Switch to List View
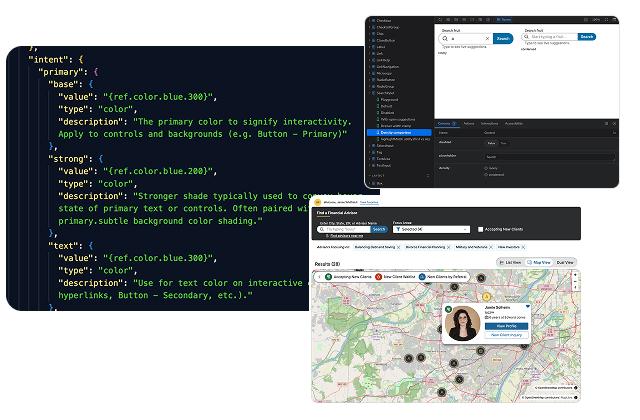Screen dimensions: 640x420 (511, 262)
